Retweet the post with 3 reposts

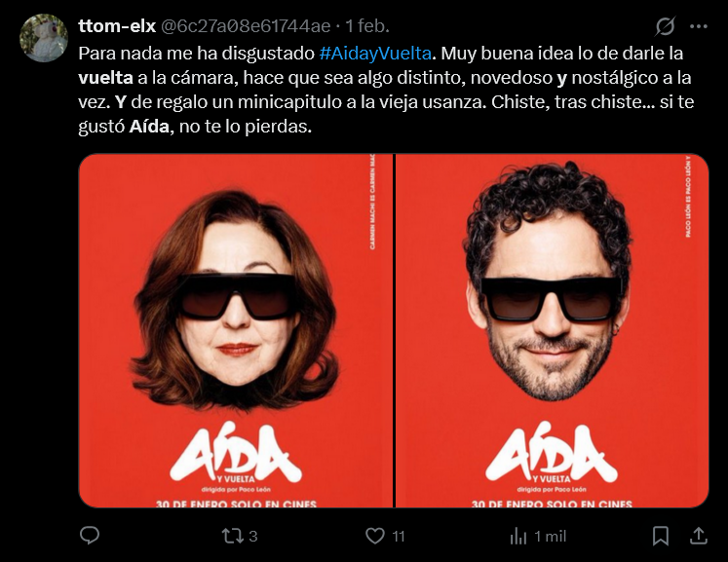[x=232, y=536]
